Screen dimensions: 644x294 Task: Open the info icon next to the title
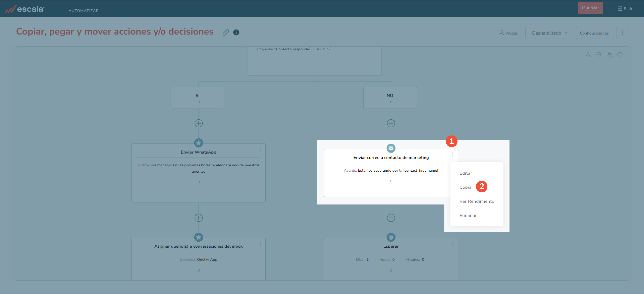[x=236, y=33]
